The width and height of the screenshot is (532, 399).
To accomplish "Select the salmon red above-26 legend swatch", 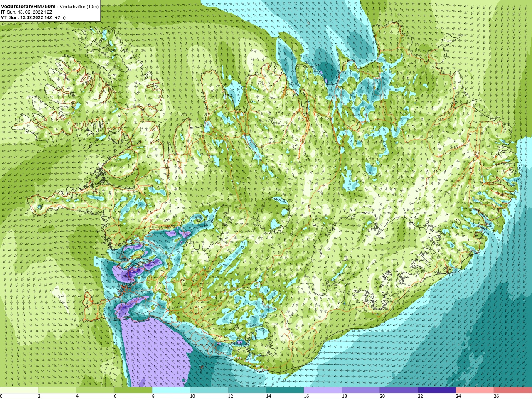I will (x=513, y=390).
